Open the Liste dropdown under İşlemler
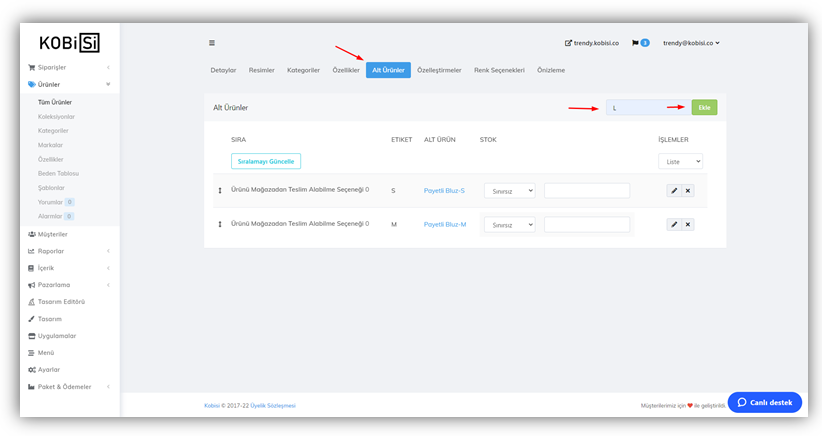 pos(680,161)
